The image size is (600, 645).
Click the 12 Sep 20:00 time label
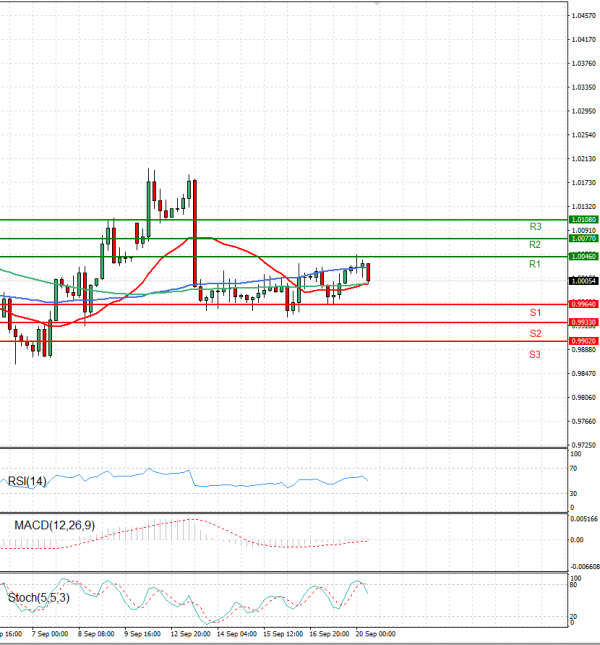pos(190,634)
